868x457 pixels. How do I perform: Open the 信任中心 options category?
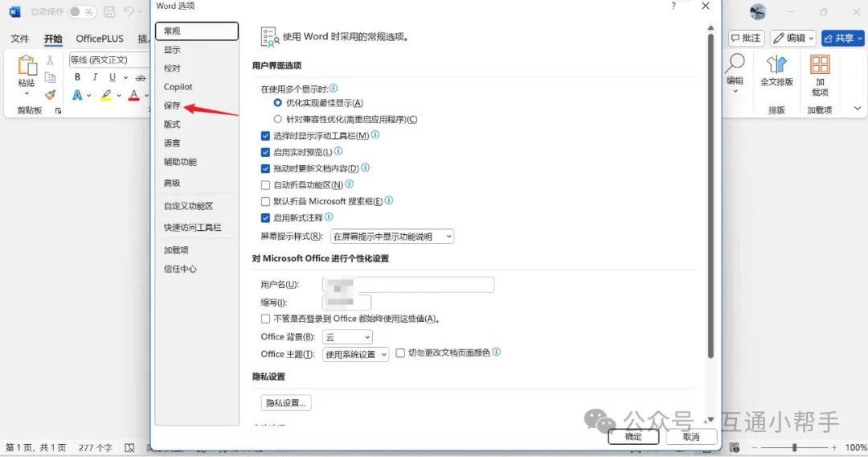pyautogui.click(x=181, y=269)
